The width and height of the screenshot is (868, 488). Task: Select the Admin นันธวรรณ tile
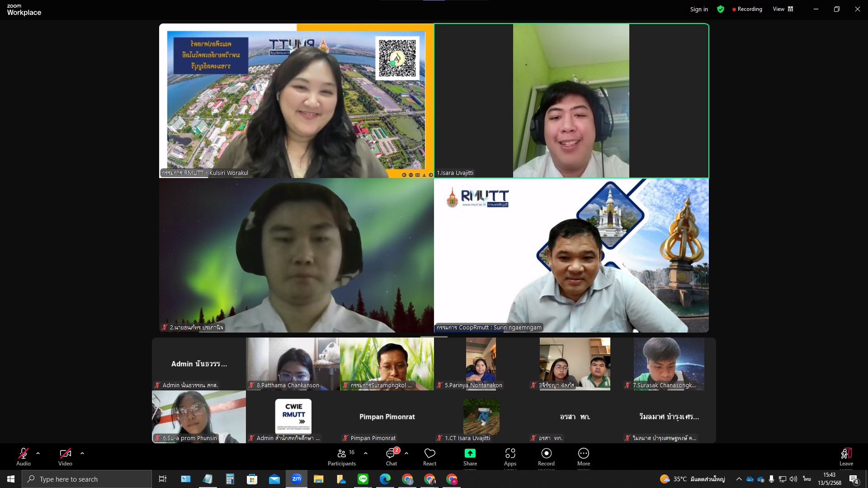click(x=199, y=364)
